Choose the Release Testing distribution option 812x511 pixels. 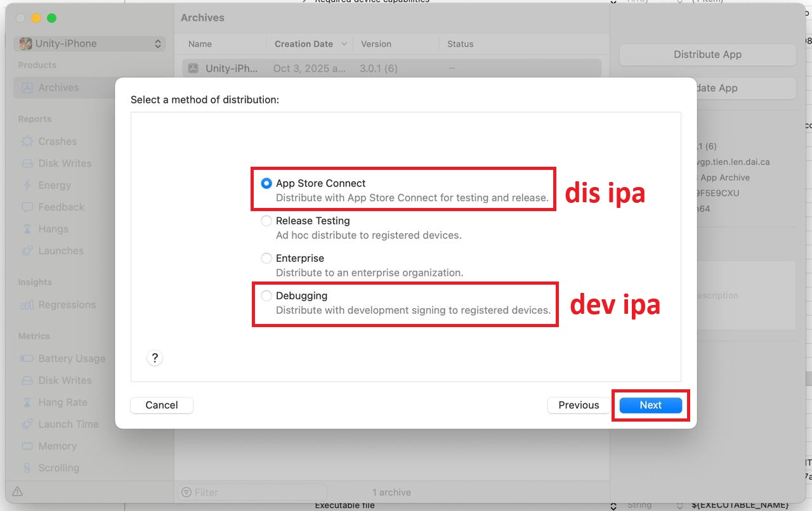coord(266,221)
